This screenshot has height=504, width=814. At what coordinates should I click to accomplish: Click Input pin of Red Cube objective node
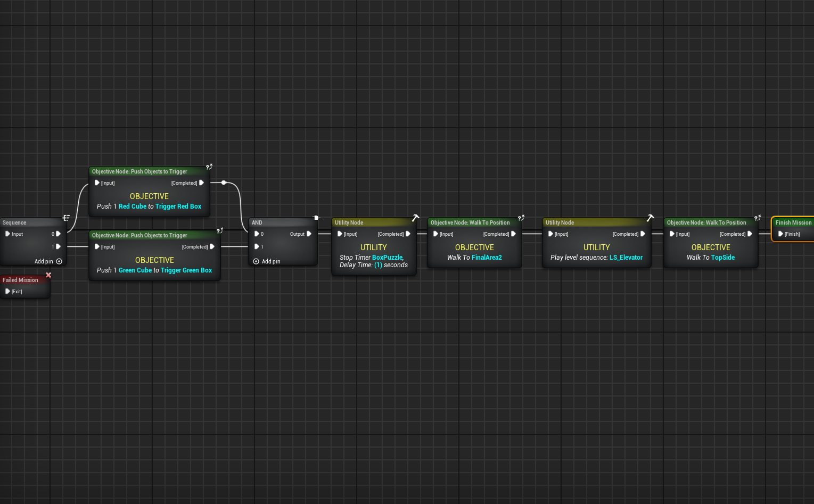(97, 183)
